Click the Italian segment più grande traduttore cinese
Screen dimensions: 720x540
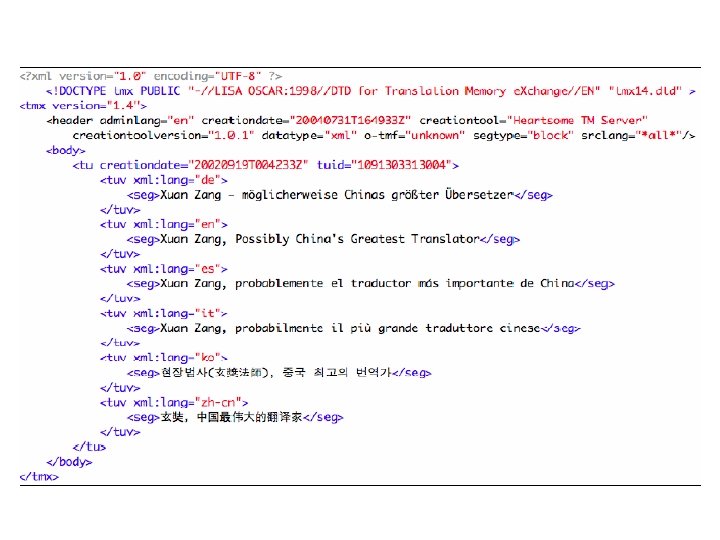[354, 328]
